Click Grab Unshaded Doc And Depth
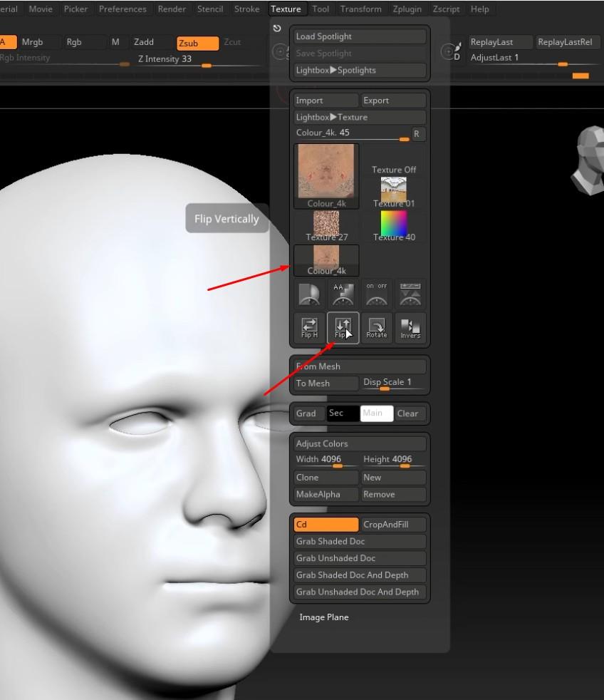This screenshot has width=604, height=700. coord(360,592)
